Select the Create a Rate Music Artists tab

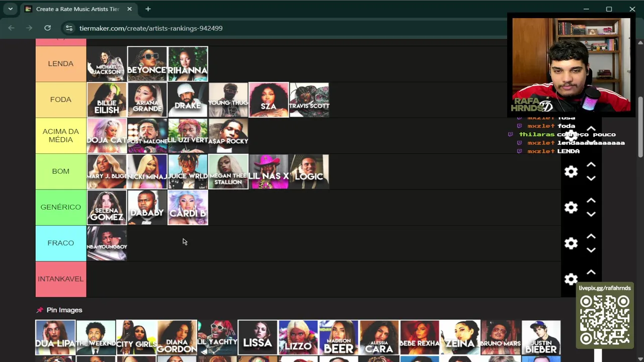(78, 9)
